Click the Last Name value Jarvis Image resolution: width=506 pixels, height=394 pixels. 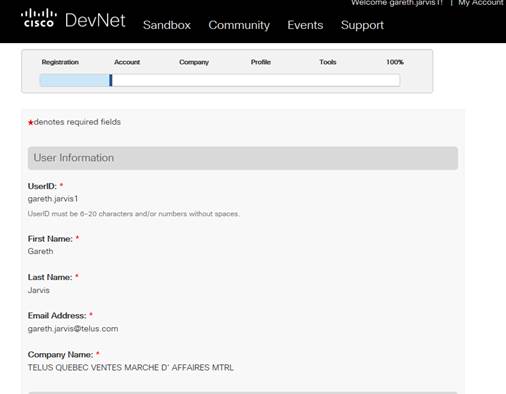(39, 290)
